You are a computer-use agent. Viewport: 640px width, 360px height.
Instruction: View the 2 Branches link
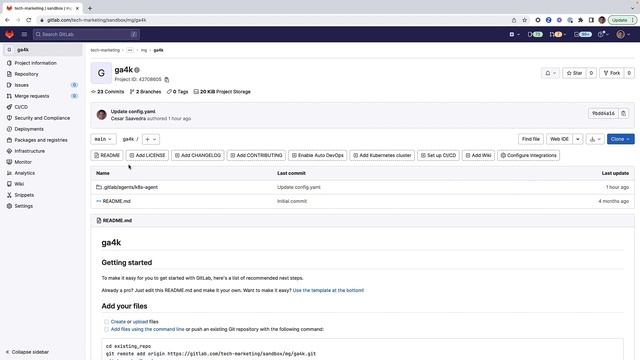145,92
